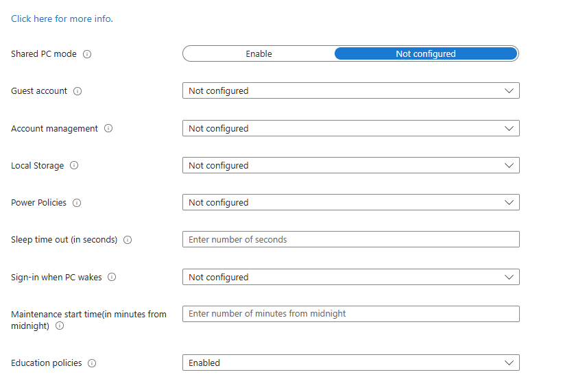This screenshot has height=392, width=563.
Task: Open the Education policies dropdown
Action: click(351, 363)
